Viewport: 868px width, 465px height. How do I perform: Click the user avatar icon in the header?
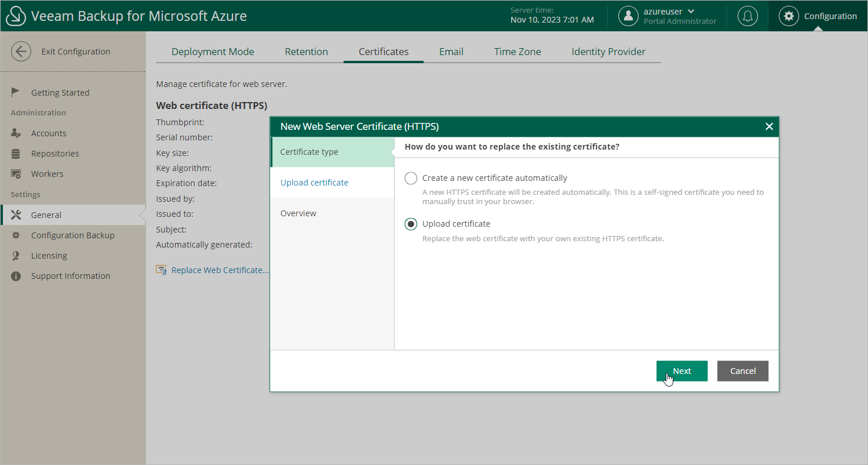[x=628, y=16]
